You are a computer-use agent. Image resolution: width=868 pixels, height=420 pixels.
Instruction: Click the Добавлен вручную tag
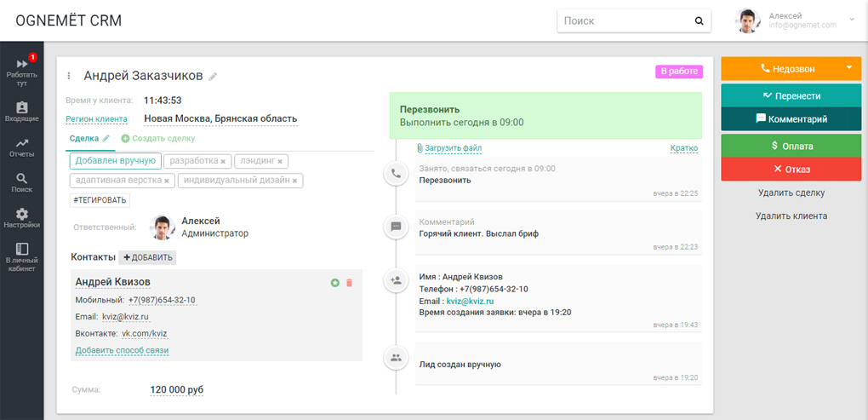click(x=115, y=161)
